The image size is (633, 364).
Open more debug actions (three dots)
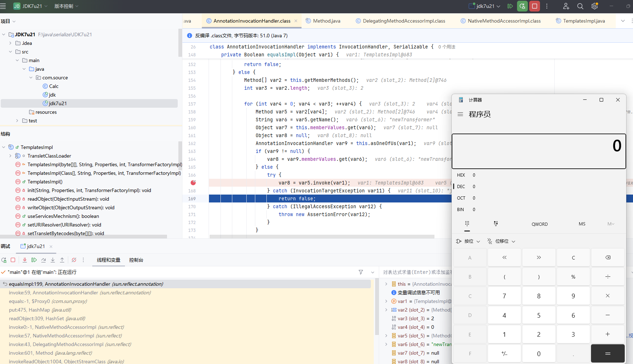83,260
